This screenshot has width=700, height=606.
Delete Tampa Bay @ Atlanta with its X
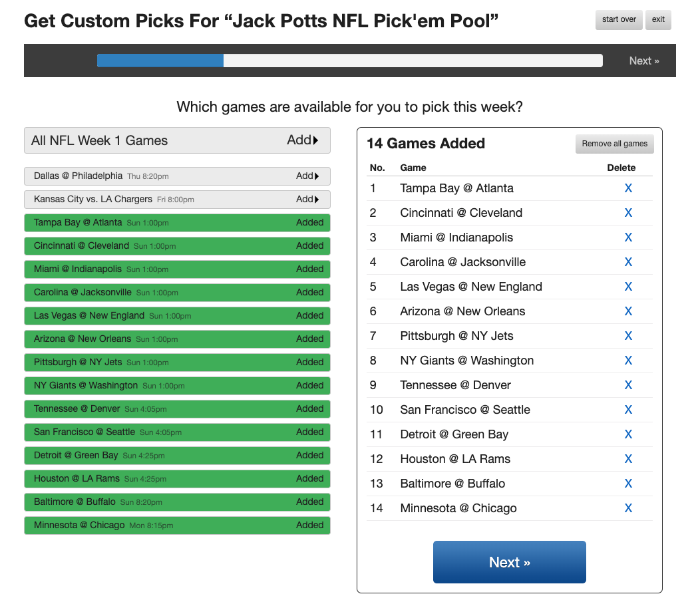pyautogui.click(x=628, y=188)
